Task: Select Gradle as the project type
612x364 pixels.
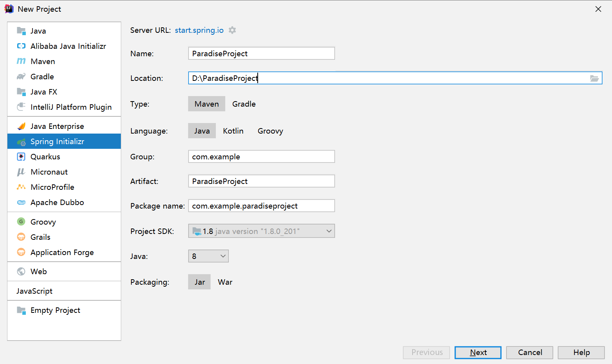Action: (244, 104)
